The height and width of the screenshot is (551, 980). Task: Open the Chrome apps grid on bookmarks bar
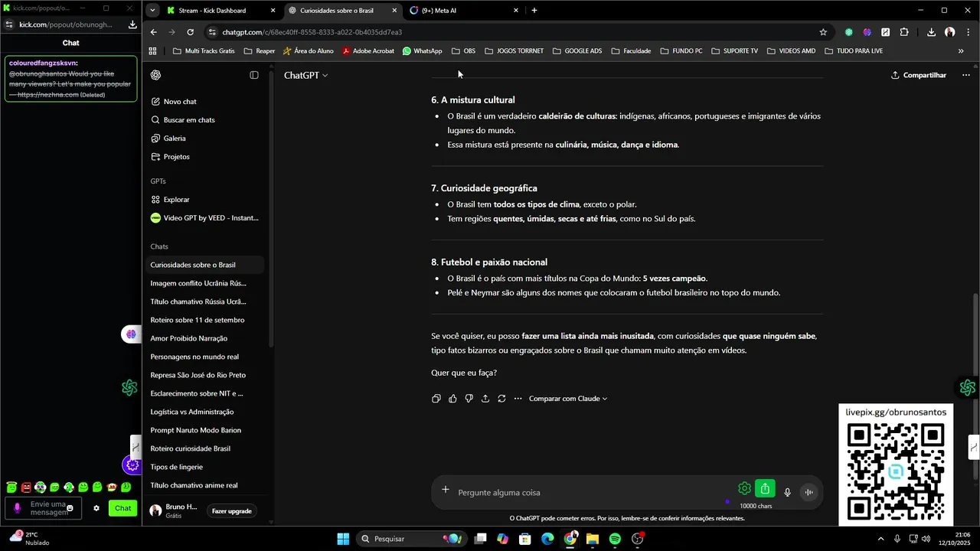point(152,51)
